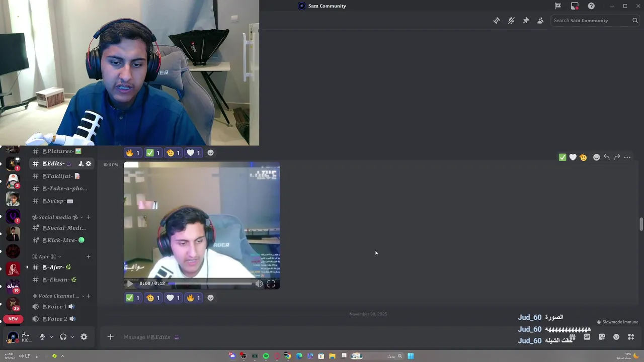644x362 pixels.
Task: Quick-react with checkmark in hover toolbar
Action: pyautogui.click(x=562, y=157)
